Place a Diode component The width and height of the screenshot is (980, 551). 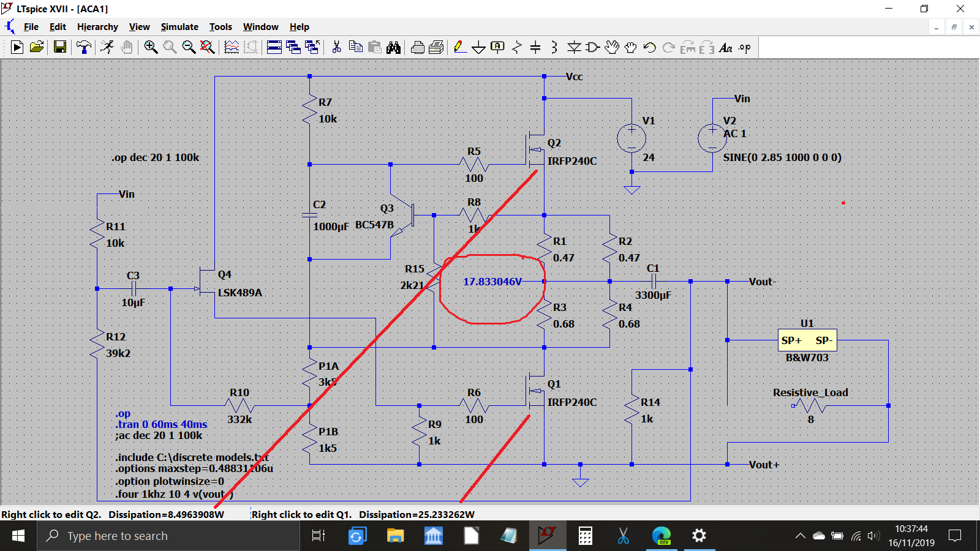tap(574, 47)
